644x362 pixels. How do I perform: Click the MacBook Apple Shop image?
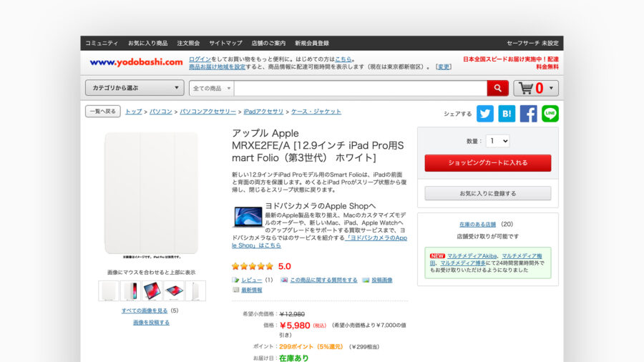pyautogui.click(x=248, y=217)
